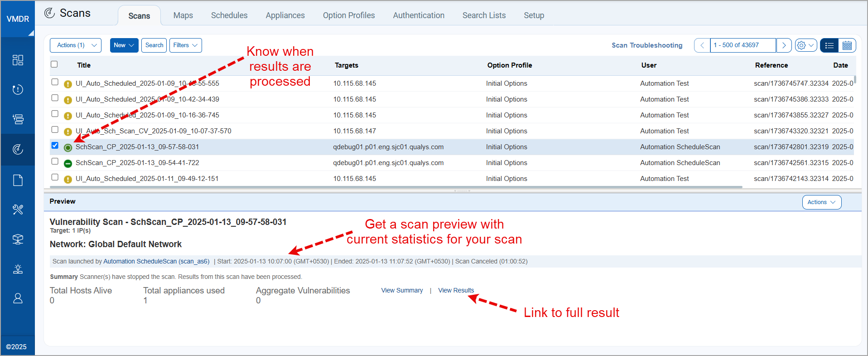The height and width of the screenshot is (356, 868).
Task: Click status icon for UI_Auto_Scheduled_2025-01-09_10-42-34-439
Action: [x=68, y=100]
